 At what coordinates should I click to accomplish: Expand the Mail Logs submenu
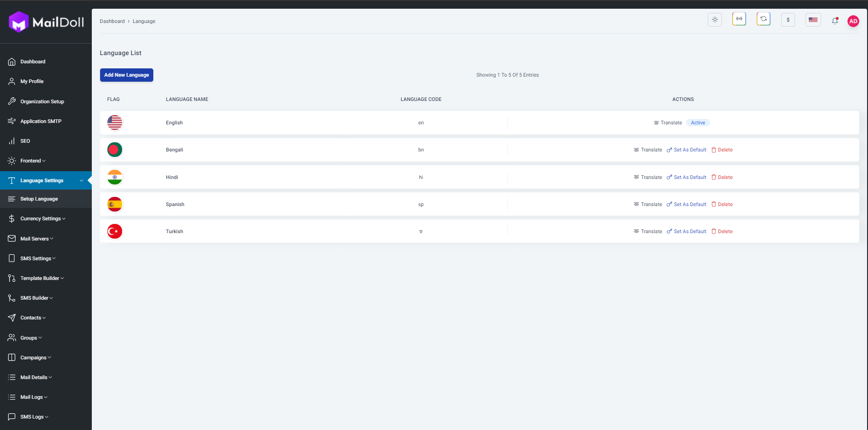[x=34, y=397]
